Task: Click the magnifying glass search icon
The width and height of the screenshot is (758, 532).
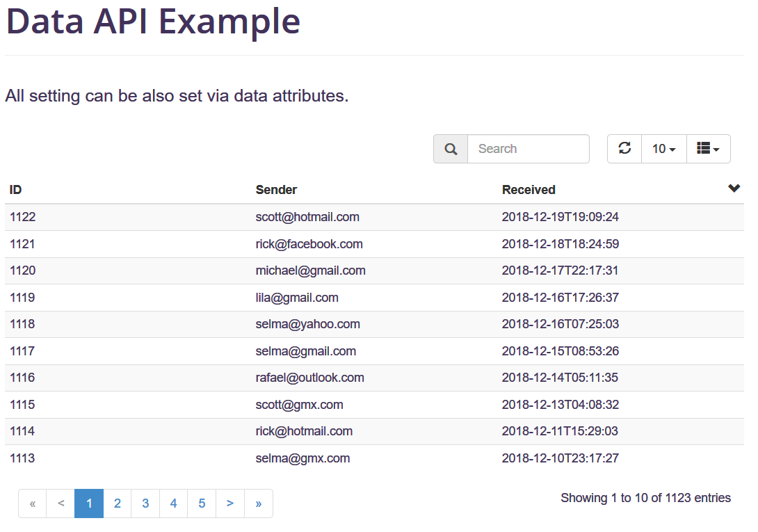Action: click(x=451, y=149)
